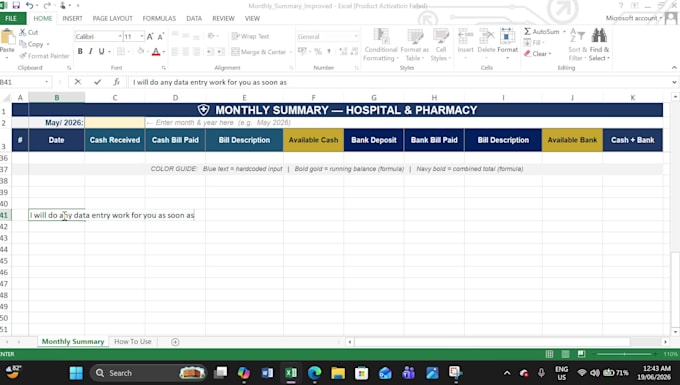Confirm the cell entry with the checkmark button
680x385 pixels.
tap(98, 82)
